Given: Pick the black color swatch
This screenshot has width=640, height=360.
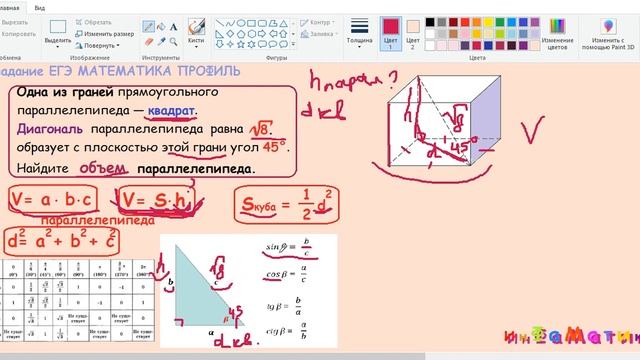Looking at the screenshot, I should tap(430, 22).
